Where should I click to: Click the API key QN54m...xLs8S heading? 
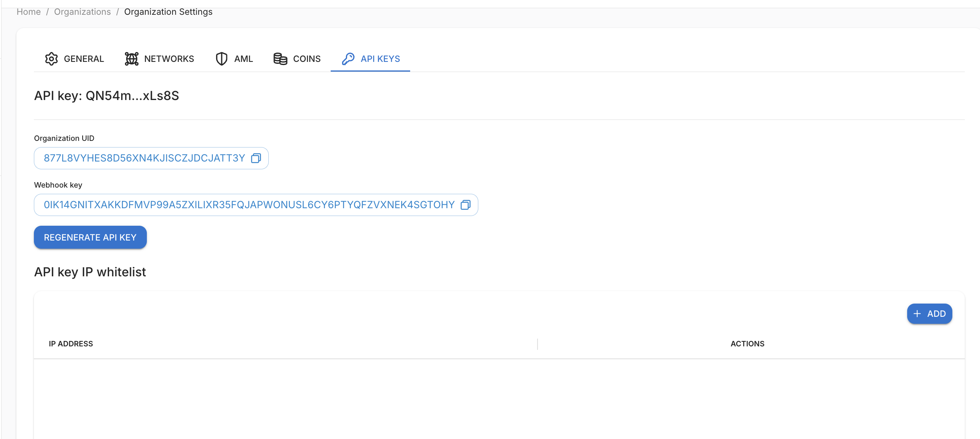pyautogui.click(x=107, y=96)
